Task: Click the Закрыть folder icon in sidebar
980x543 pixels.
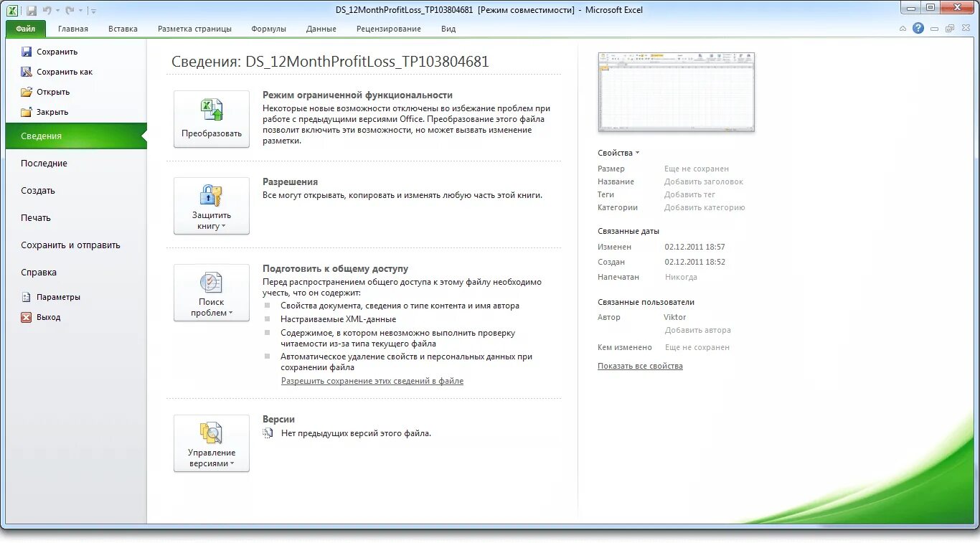Action: [27, 112]
